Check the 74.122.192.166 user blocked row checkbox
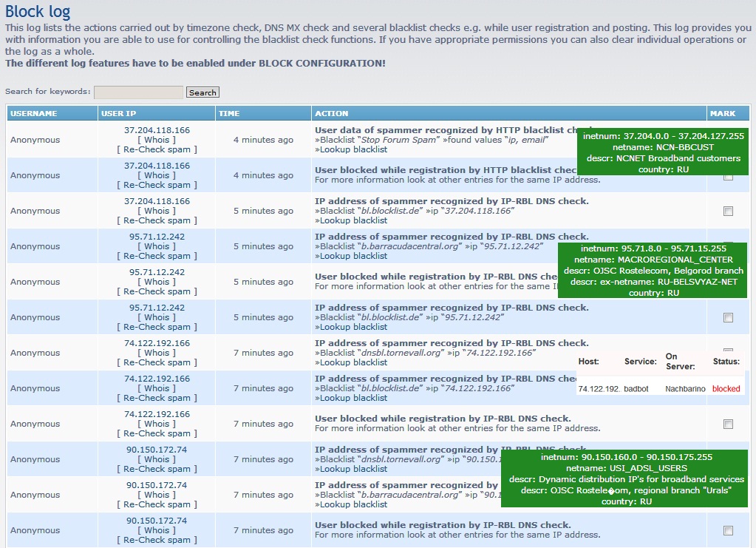Screen dimensions: 756x548 pos(728,424)
